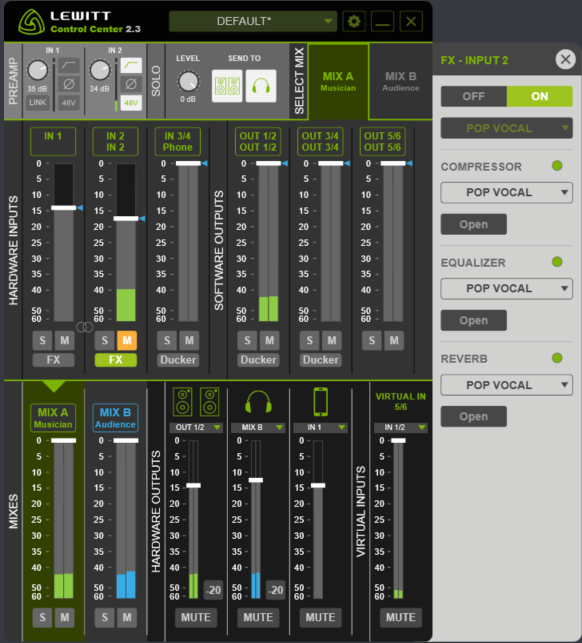Click the highlighted FX button on IN 2
Image resolution: width=582 pixels, height=643 pixels.
click(116, 360)
